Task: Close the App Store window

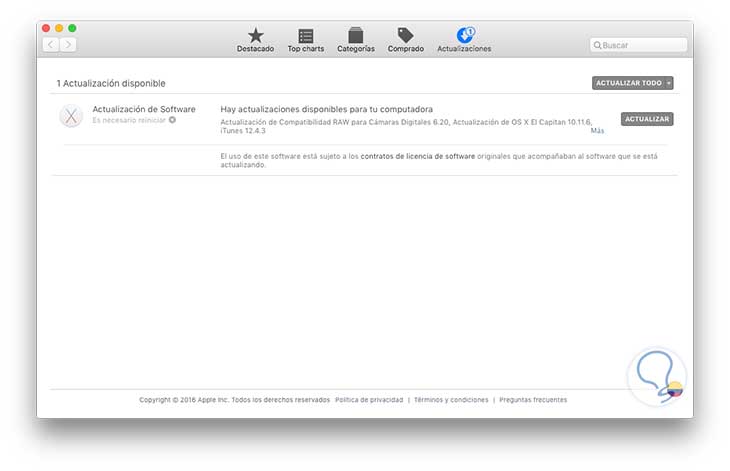Action: click(x=46, y=28)
